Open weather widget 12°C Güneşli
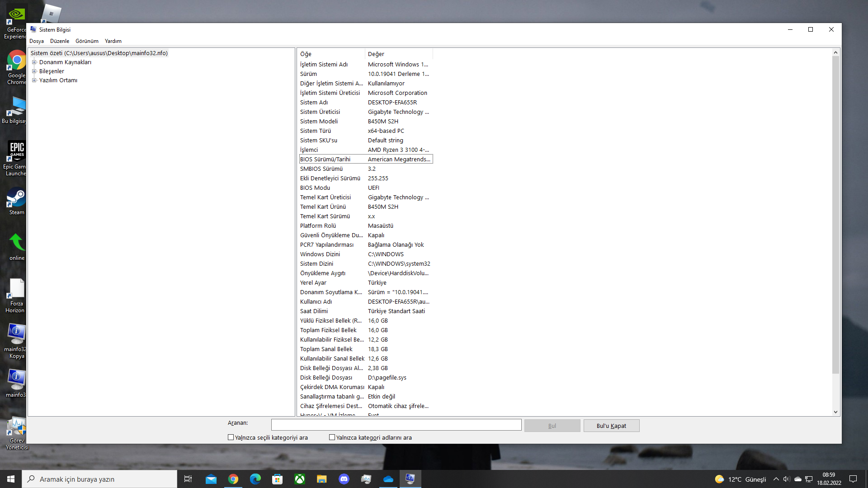The image size is (868, 488). tap(741, 479)
